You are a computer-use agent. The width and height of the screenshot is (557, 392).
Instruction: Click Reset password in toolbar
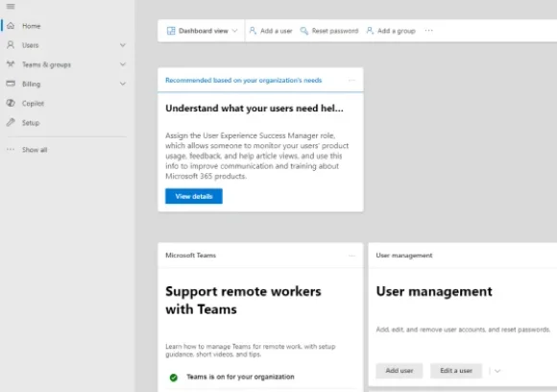point(329,31)
